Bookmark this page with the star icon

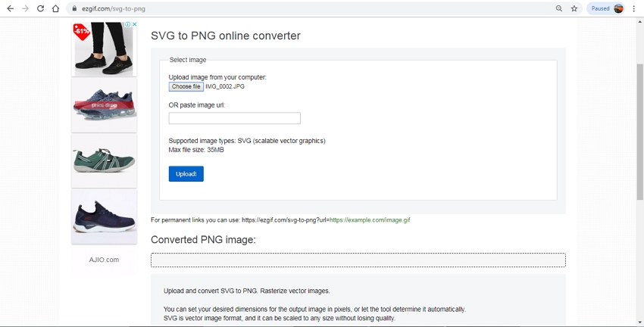pyautogui.click(x=574, y=8)
